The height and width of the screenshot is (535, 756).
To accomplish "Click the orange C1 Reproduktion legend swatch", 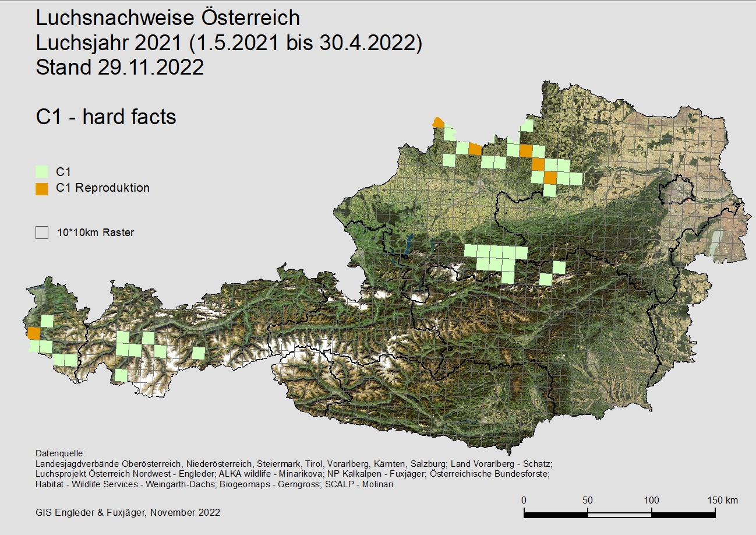I will 41,188.
